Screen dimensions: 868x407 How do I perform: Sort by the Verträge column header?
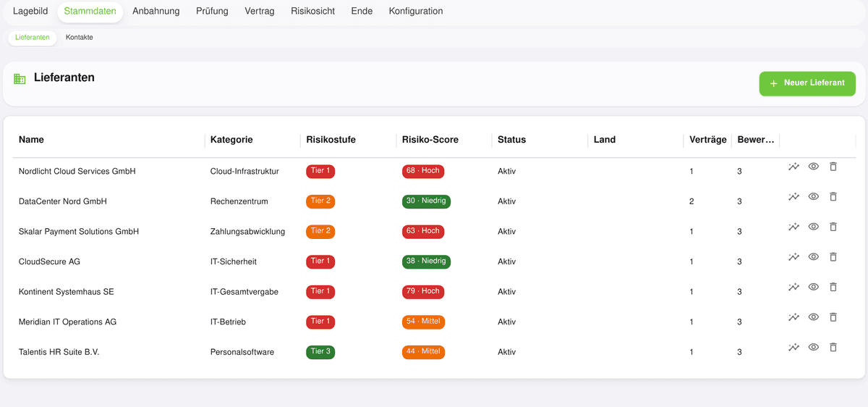pos(708,140)
